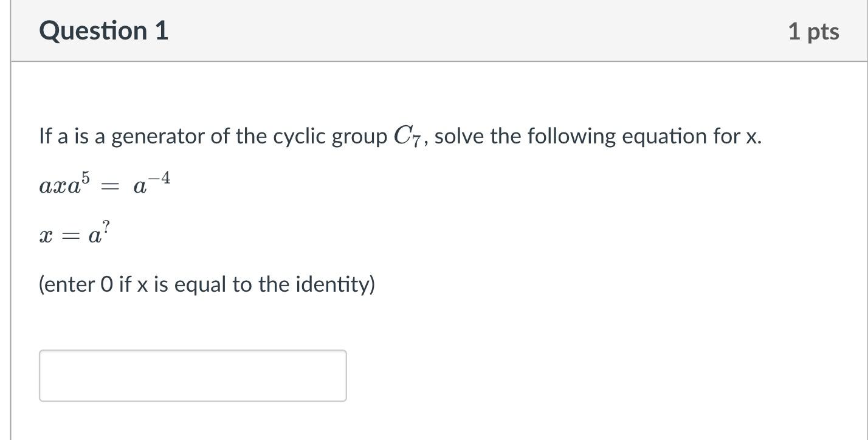Click the exponent 5 on a^5
The width and height of the screenshot is (868, 440).
coord(84,177)
